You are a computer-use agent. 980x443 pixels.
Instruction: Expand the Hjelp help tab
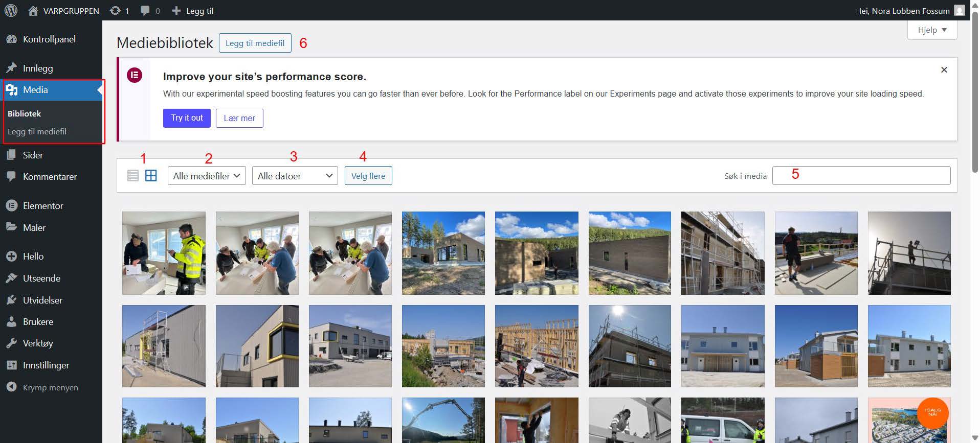(x=932, y=30)
